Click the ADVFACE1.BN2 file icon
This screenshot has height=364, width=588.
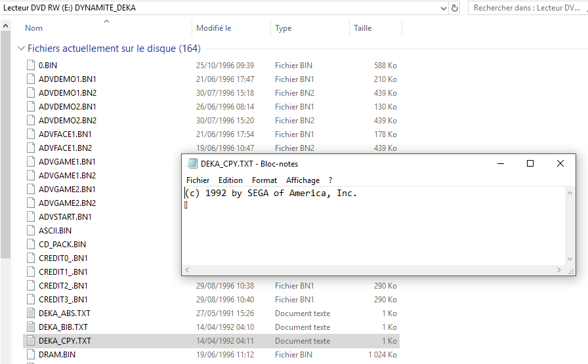point(31,148)
